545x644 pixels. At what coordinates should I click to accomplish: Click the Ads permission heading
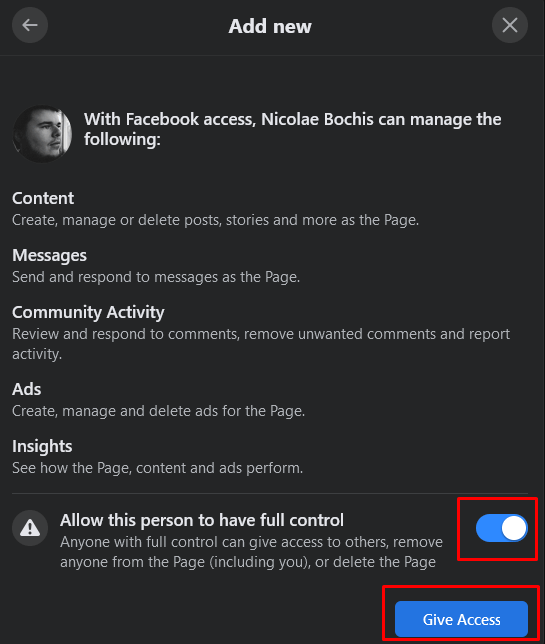pyautogui.click(x=27, y=389)
